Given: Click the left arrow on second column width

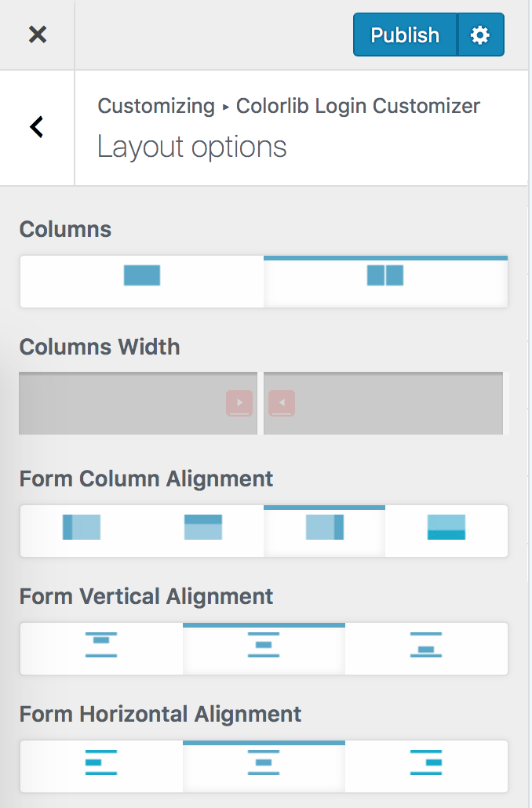Looking at the screenshot, I should pos(282,402).
